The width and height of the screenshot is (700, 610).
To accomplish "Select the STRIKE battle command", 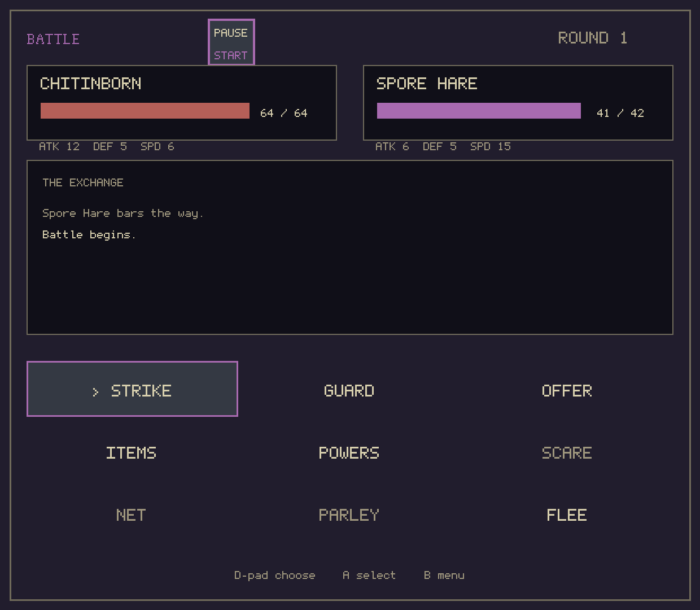I will 132,389.
